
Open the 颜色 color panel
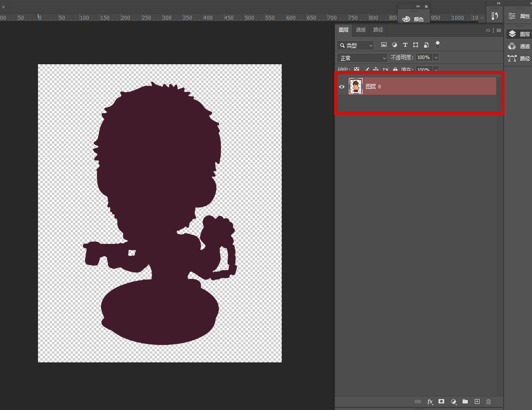tap(413, 19)
